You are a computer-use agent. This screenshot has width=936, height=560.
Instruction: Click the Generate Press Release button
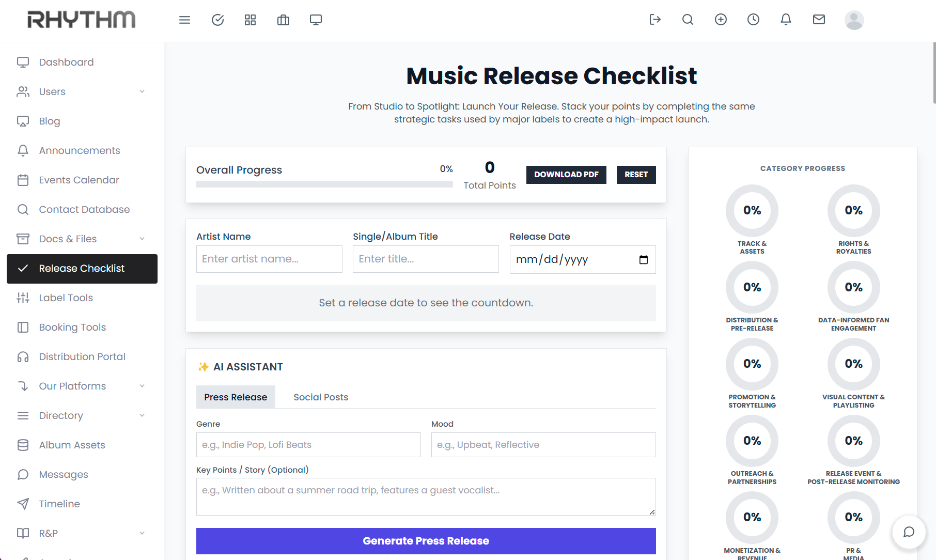point(425,541)
